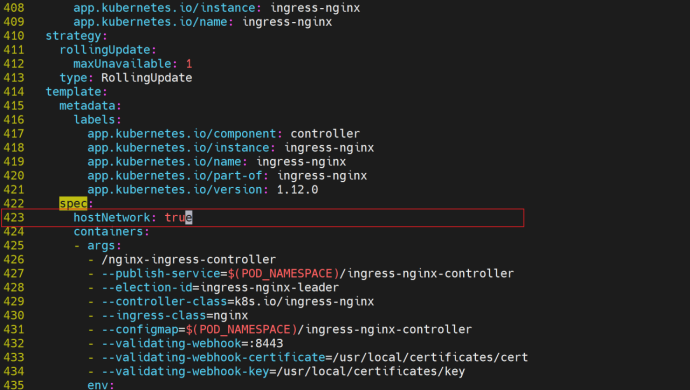The image size is (690, 390).
Task: Click the maxUnavailable key on line 412
Action: pyautogui.click(x=122, y=64)
